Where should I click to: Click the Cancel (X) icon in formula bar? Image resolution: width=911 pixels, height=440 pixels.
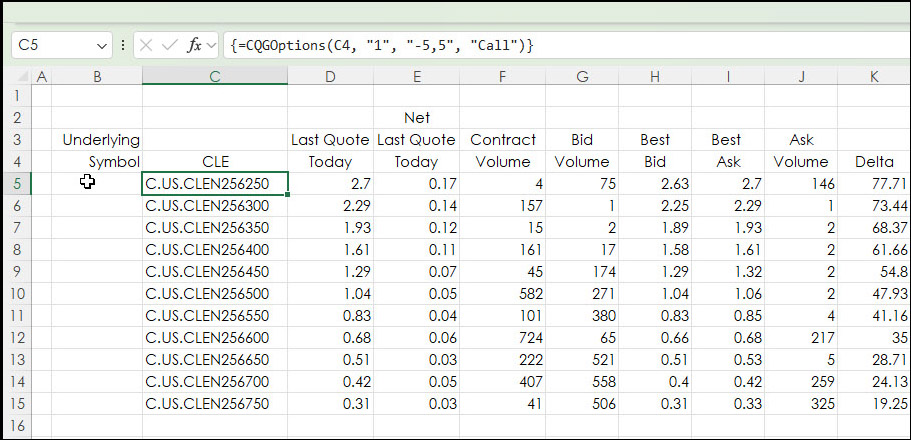click(x=146, y=45)
